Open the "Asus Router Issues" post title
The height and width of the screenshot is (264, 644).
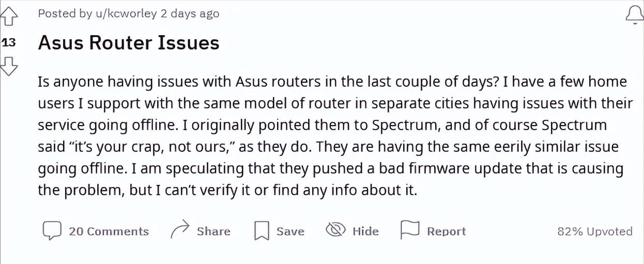point(129,43)
